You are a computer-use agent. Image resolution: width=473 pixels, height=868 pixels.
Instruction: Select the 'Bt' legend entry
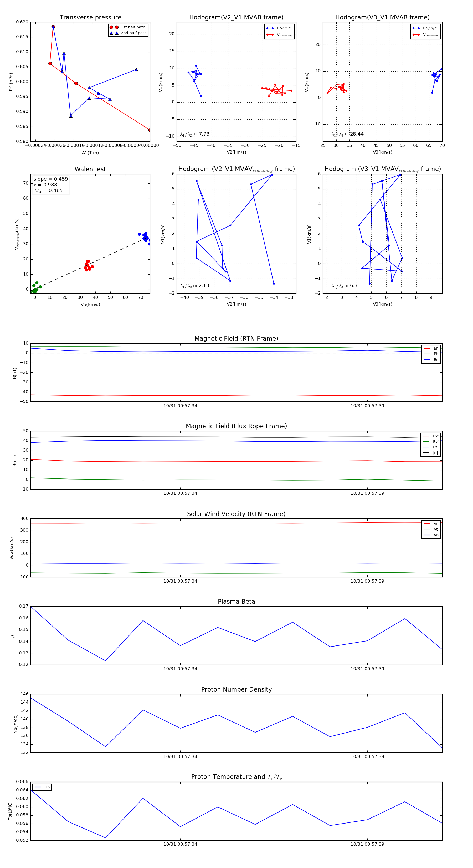pyautogui.click(x=431, y=354)
